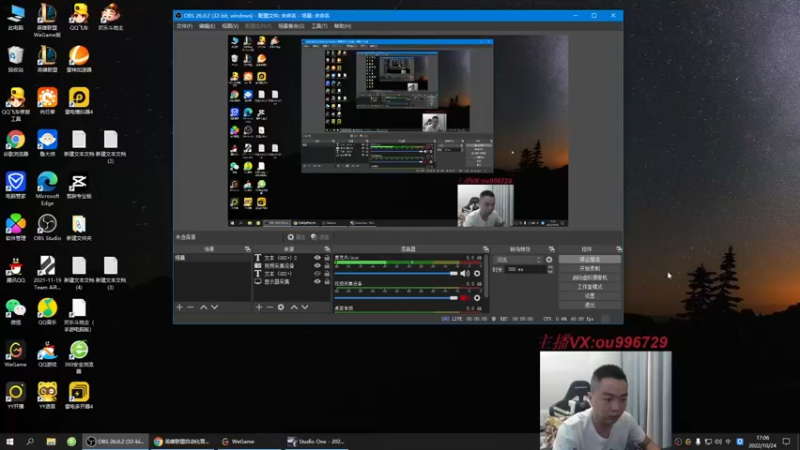Click the 时长 300 ms duration field
This screenshot has width=800, height=450.
[525, 269]
